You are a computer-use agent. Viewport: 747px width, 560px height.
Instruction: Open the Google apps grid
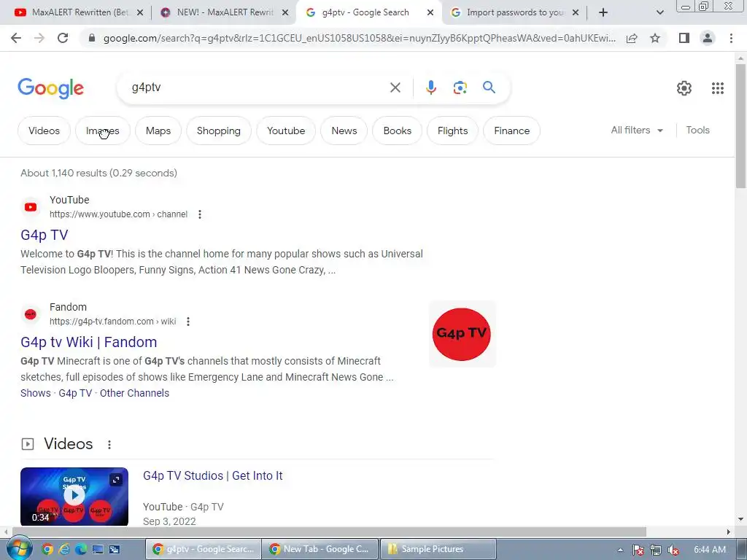coord(718,88)
